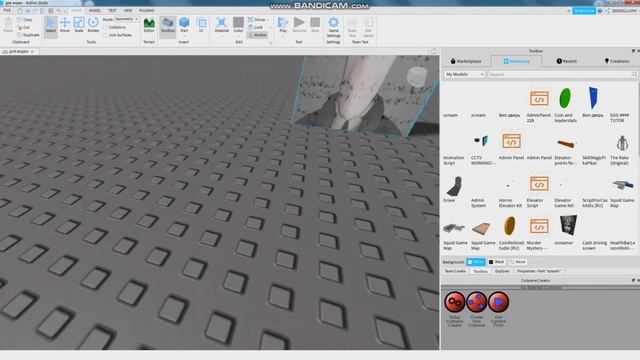Switch to the VIEW ribbon tab

coord(128,10)
